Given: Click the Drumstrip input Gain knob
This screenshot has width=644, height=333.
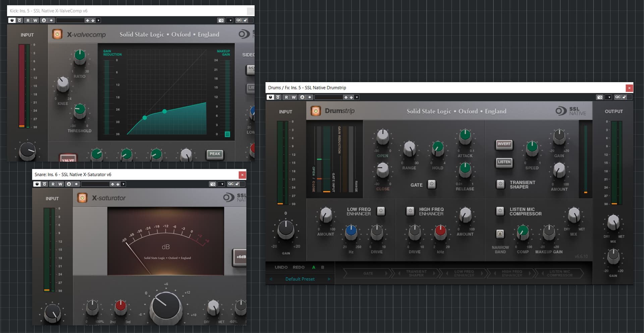Looking at the screenshot, I should click(x=286, y=229).
